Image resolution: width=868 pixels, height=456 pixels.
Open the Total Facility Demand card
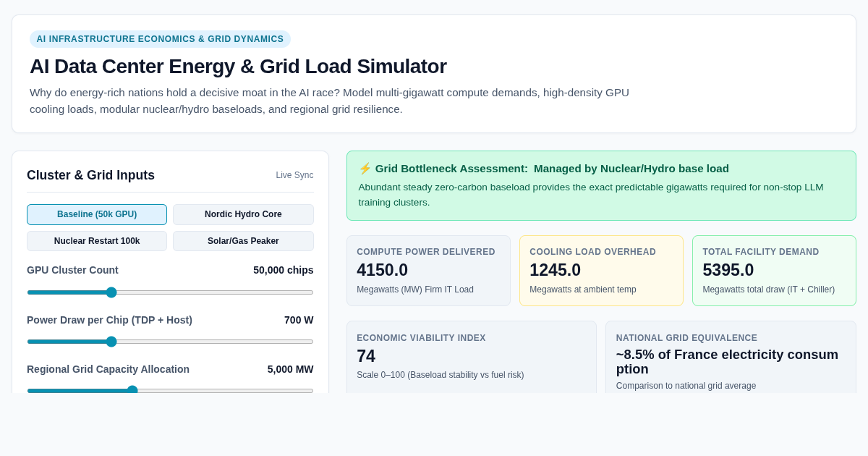[x=774, y=271]
